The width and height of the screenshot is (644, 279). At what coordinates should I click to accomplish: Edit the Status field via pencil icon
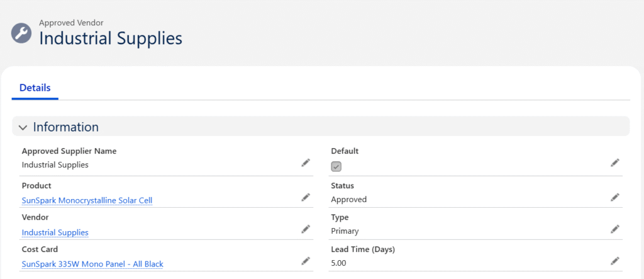pos(615,198)
